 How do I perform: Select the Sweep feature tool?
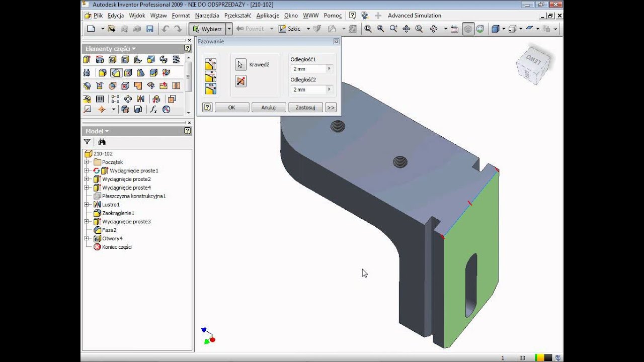click(x=164, y=60)
